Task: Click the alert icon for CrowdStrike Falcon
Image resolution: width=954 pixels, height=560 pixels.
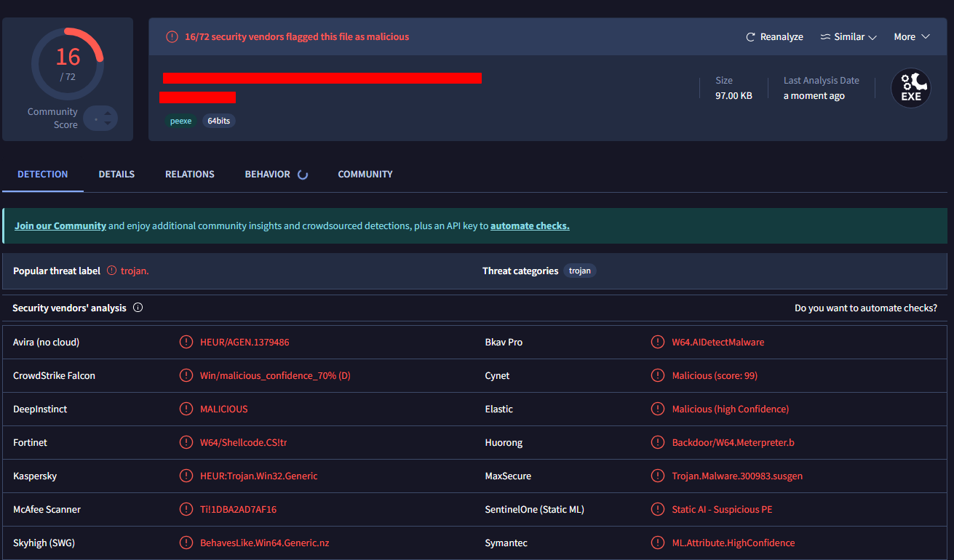Action: click(186, 375)
